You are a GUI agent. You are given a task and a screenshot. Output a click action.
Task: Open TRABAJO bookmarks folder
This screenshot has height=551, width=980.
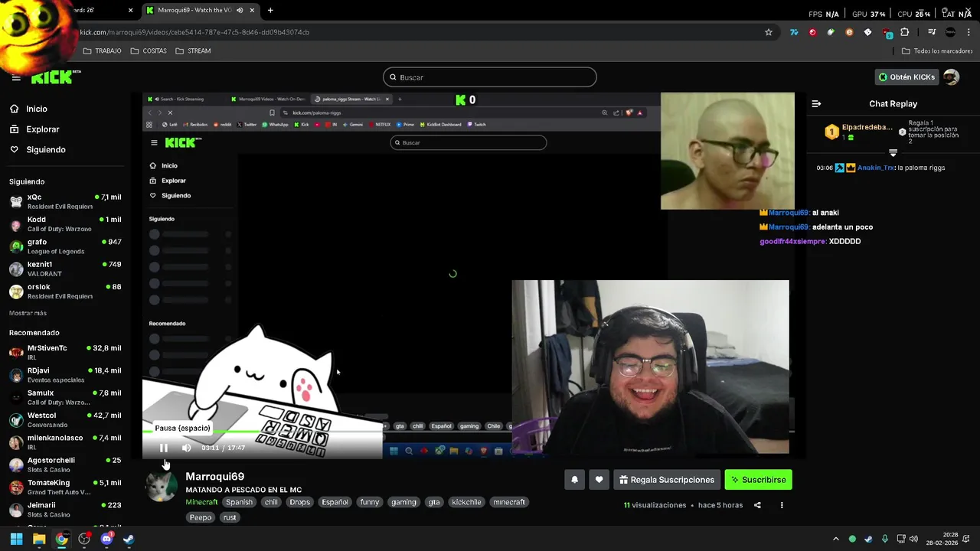click(x=102, y=51)
